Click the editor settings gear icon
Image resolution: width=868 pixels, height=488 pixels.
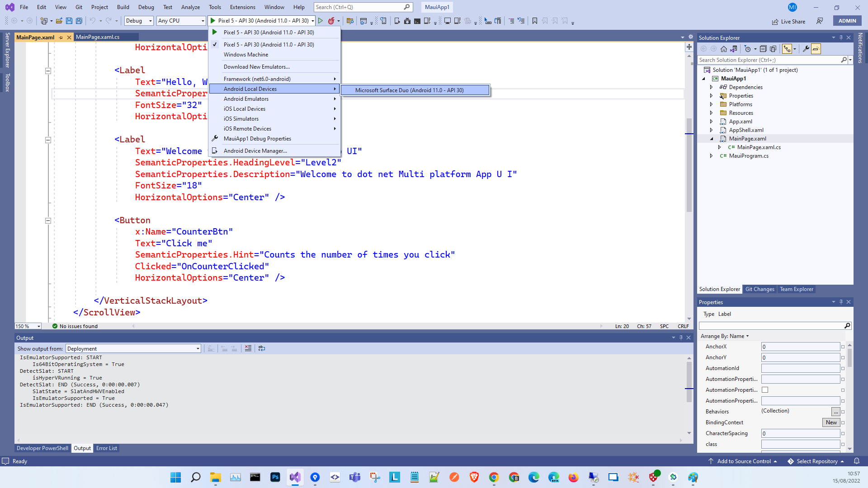coord(691,37)
